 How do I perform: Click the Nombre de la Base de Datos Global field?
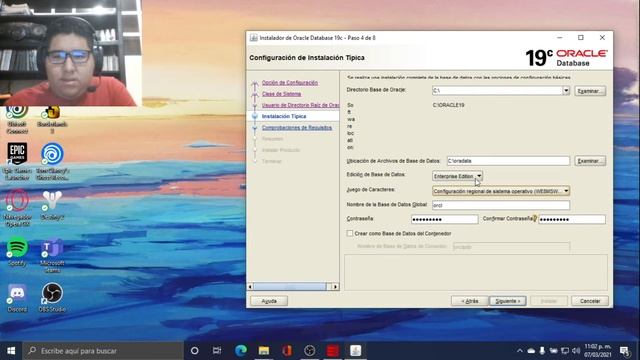[501, 205]
